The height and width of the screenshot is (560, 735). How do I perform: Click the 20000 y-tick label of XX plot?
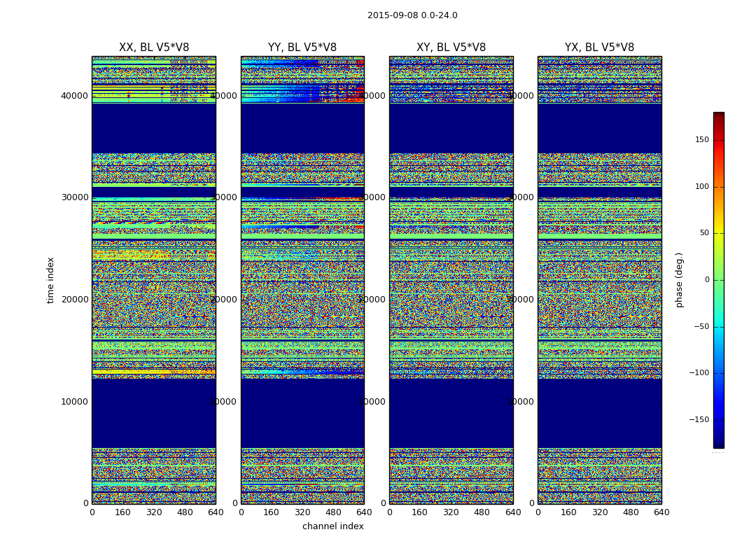[x=74, y=300]
